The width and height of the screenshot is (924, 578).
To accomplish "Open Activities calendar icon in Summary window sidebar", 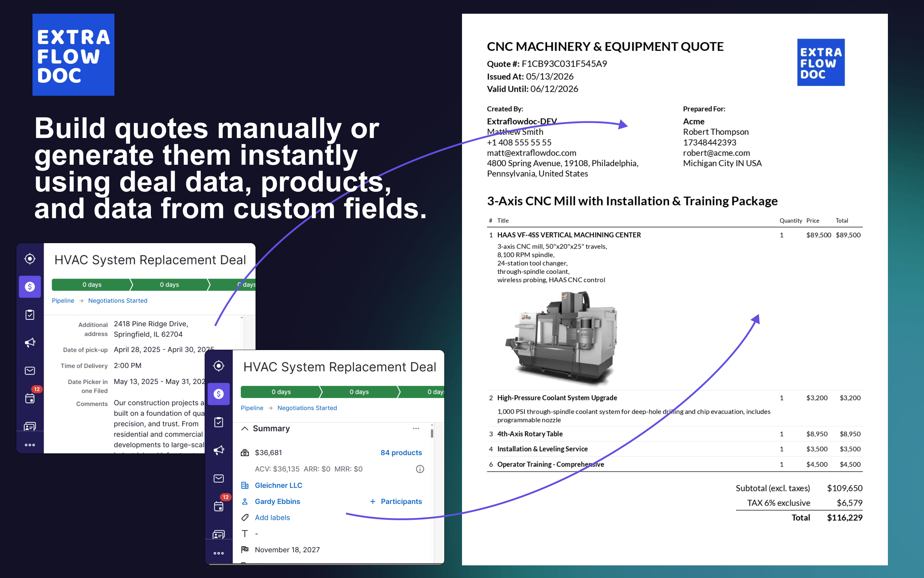I will pyautogui.click(x=219, y=506).
